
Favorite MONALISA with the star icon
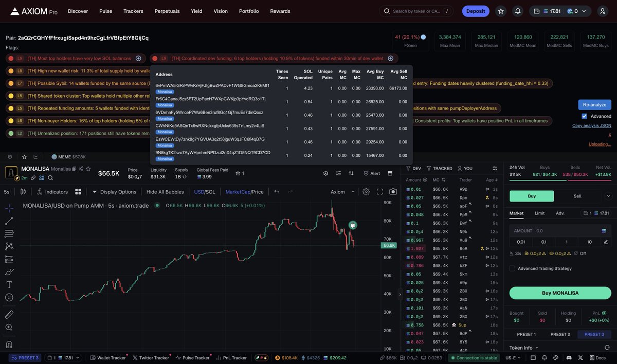[88, 169]
